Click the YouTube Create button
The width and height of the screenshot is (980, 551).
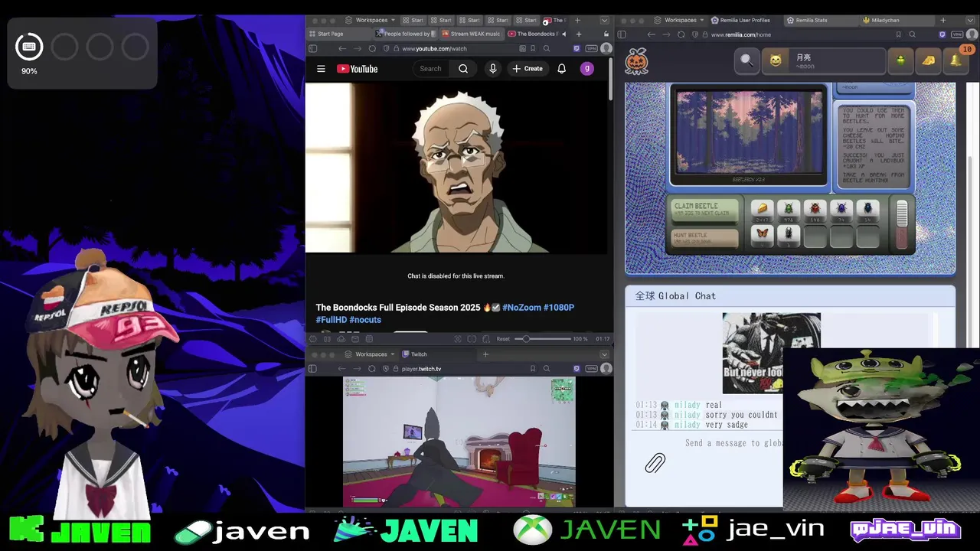(x=528, y=69)
